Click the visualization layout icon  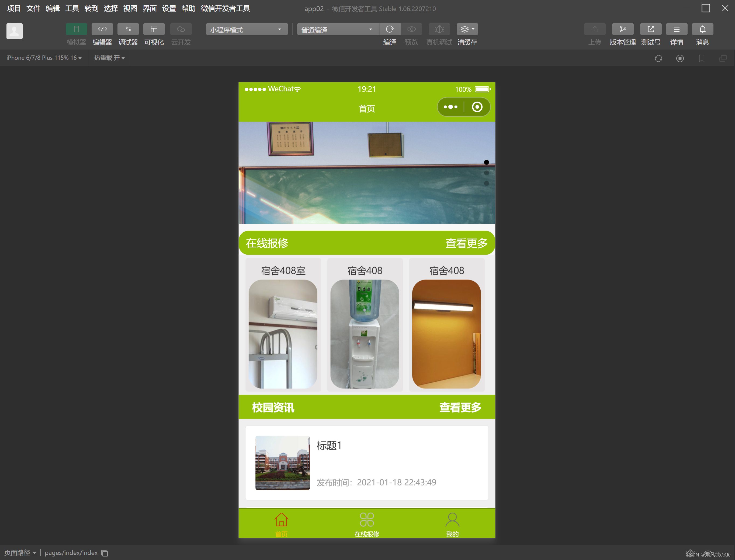(154, 29)
